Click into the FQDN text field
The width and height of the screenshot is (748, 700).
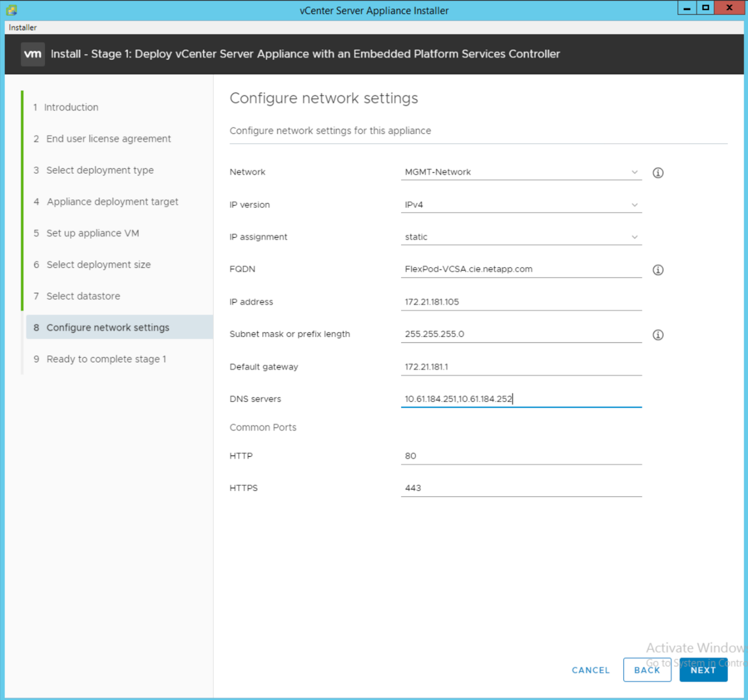tap(520, 269)
